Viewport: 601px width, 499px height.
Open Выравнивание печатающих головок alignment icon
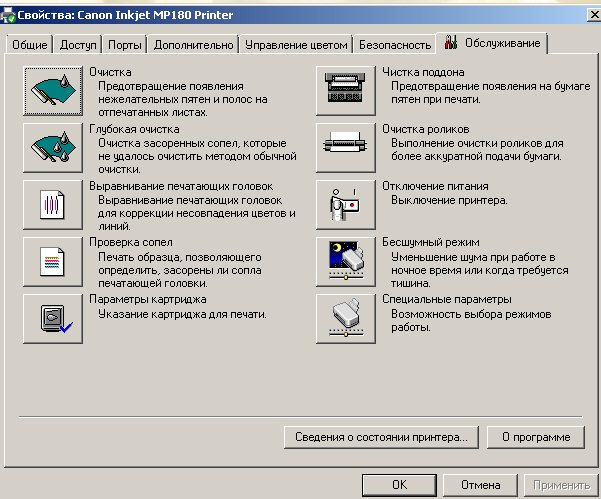[x=49, y=204]
